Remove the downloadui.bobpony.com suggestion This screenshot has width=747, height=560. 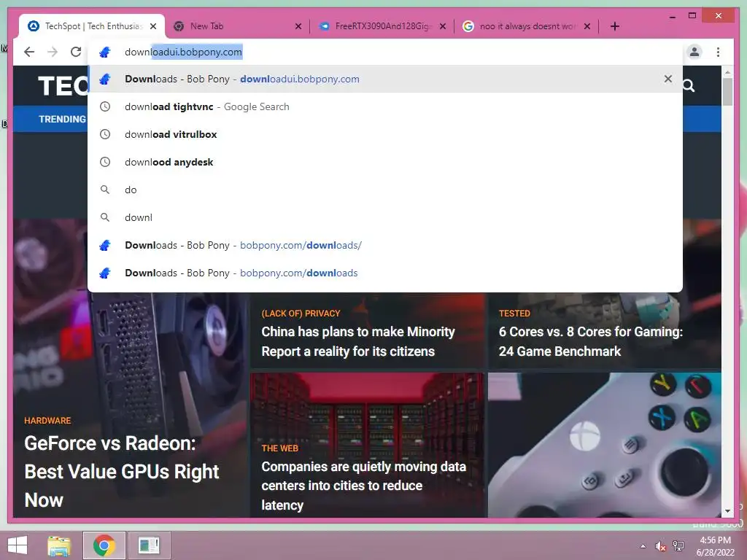point(668,79)
